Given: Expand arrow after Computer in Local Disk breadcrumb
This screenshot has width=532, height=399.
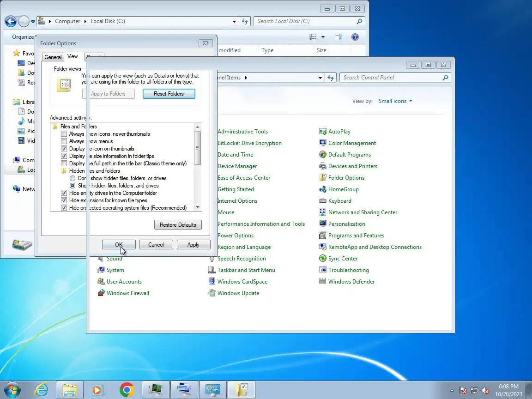Looking at the screenshot, I should pos(85,21).
